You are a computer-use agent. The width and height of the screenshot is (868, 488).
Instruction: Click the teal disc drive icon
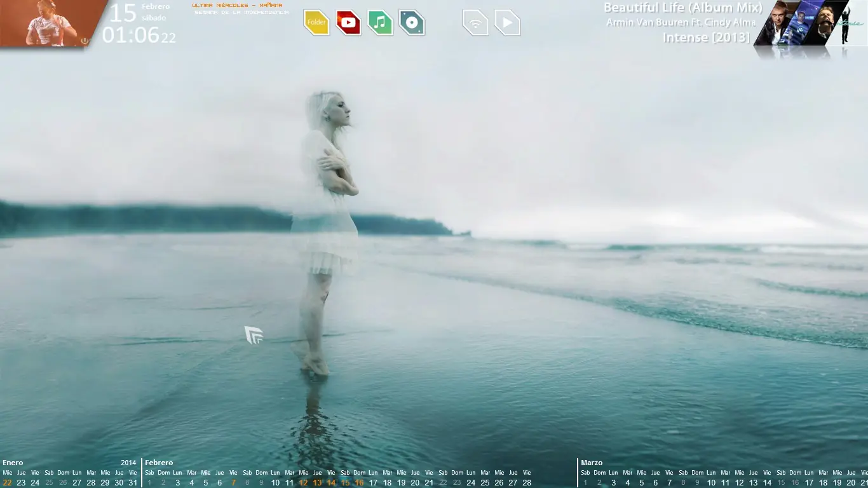pyautogui.click(x=412, y=23)
